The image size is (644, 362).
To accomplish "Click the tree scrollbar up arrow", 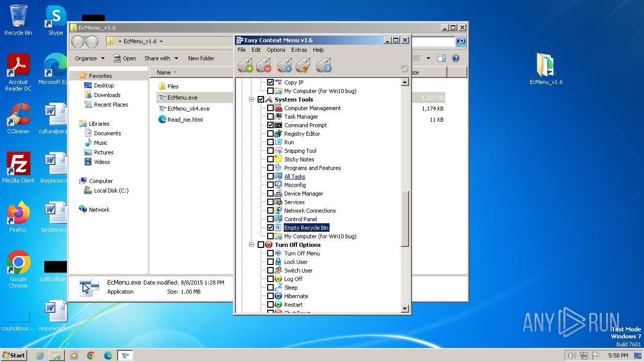I will [405, 82].
